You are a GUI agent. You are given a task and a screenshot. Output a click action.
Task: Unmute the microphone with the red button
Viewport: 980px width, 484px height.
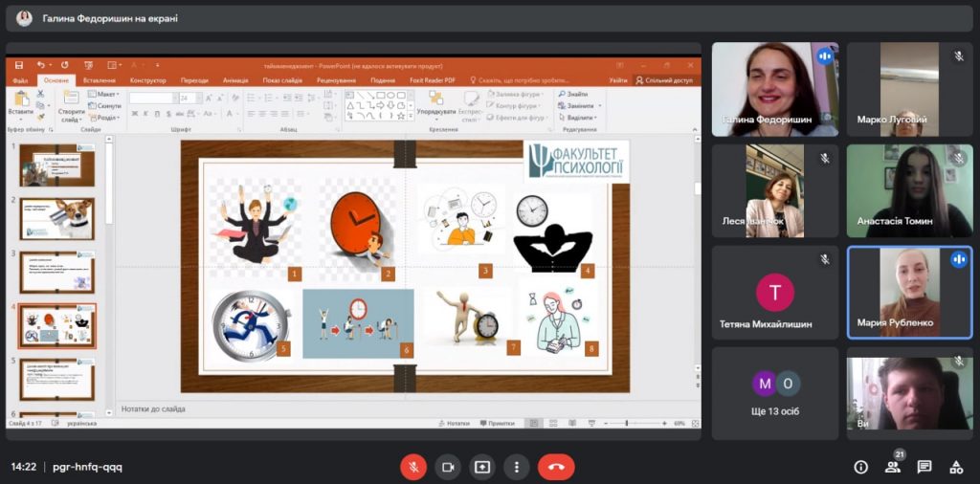pyautogui.click(x=413, y=467)
